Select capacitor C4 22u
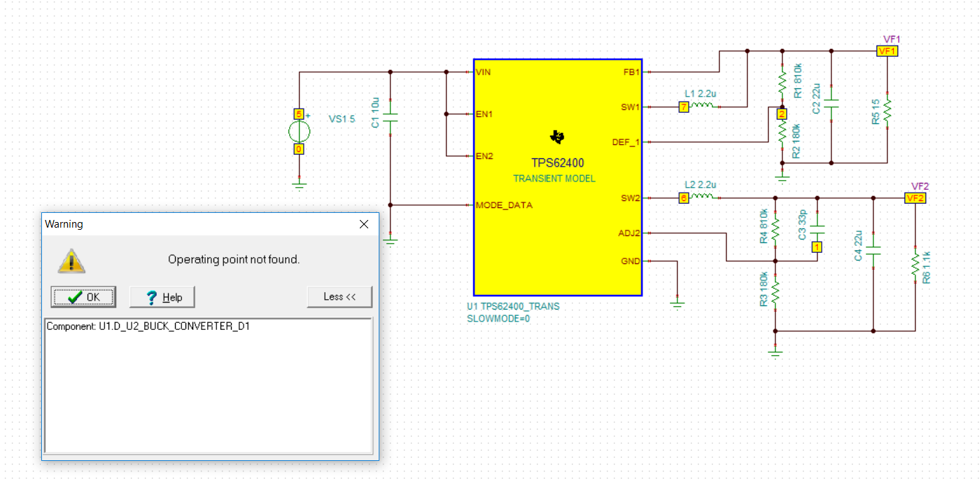The height and width of the screenshot is (484, 980). point(873,251)
